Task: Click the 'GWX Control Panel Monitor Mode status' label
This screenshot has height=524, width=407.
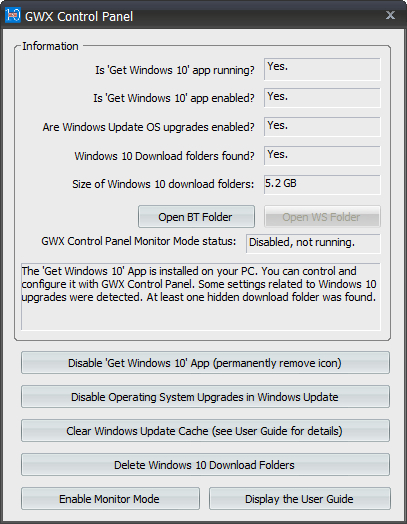Action: tap(139, 241)
